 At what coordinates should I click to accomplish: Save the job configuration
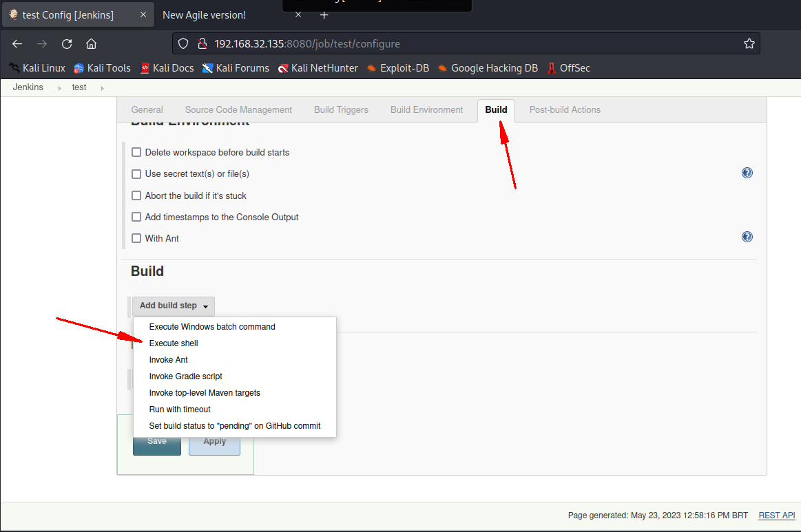click(157, 445)
